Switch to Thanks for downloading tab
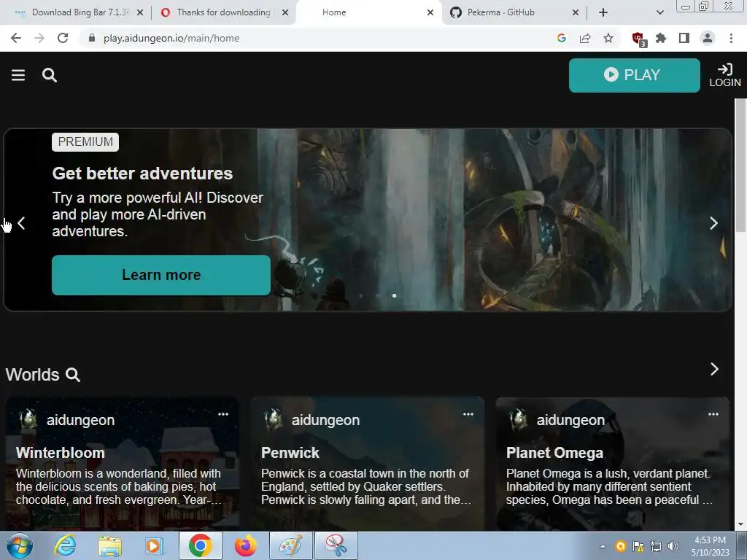747x560 pixels. coord(223,12)
